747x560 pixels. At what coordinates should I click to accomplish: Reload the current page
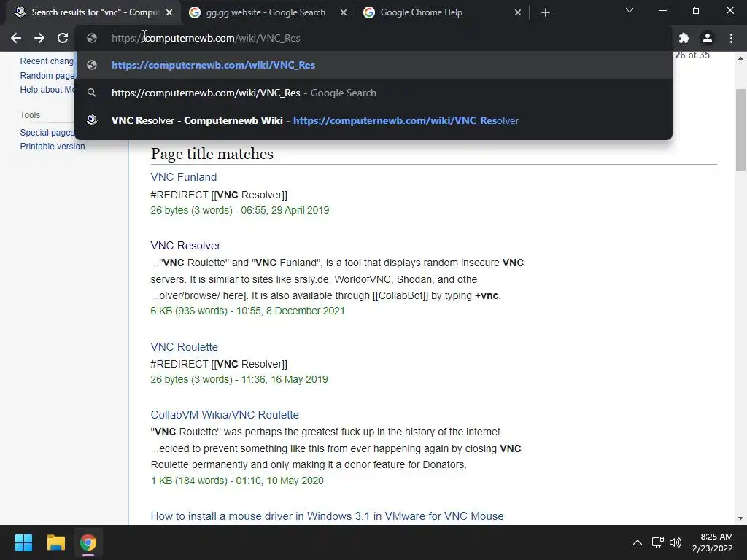[63, 38]
